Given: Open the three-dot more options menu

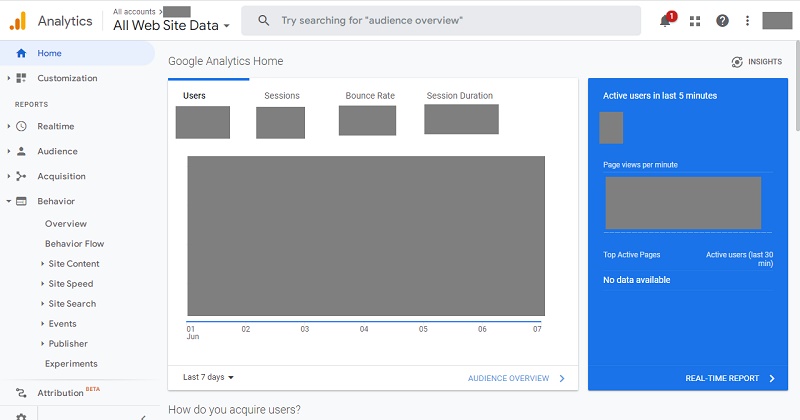Looking at the screenshot, I should 747,21.
